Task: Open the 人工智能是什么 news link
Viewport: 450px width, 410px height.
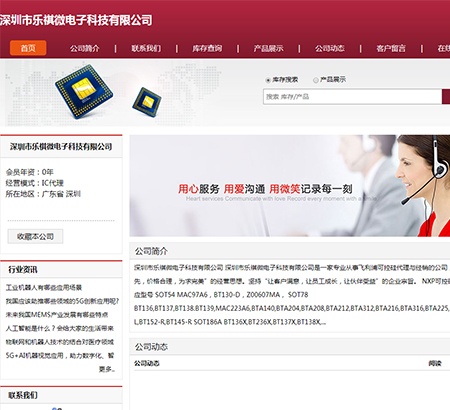Action: pyautogui.click(x=60, y=329)
